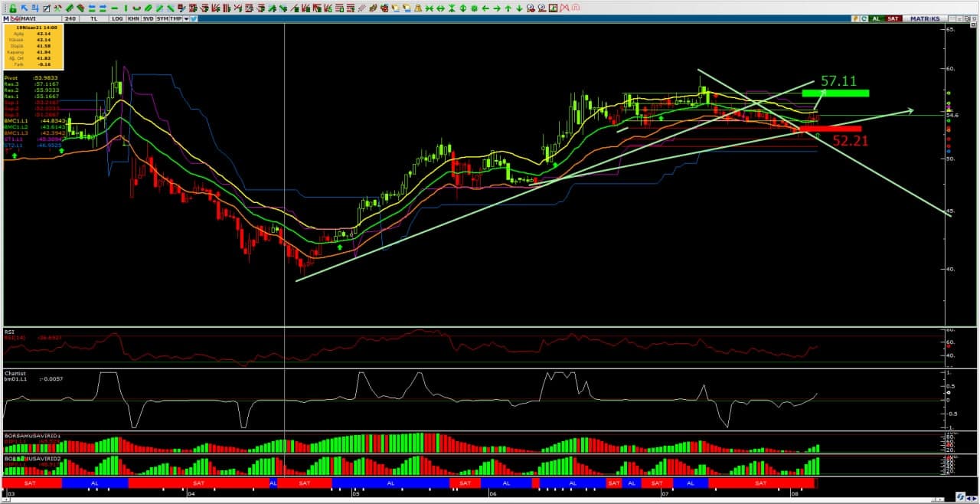This screenshot has width=980, height=504.
Task: Toggle the KHN chart option
Action: pos(133,18)
